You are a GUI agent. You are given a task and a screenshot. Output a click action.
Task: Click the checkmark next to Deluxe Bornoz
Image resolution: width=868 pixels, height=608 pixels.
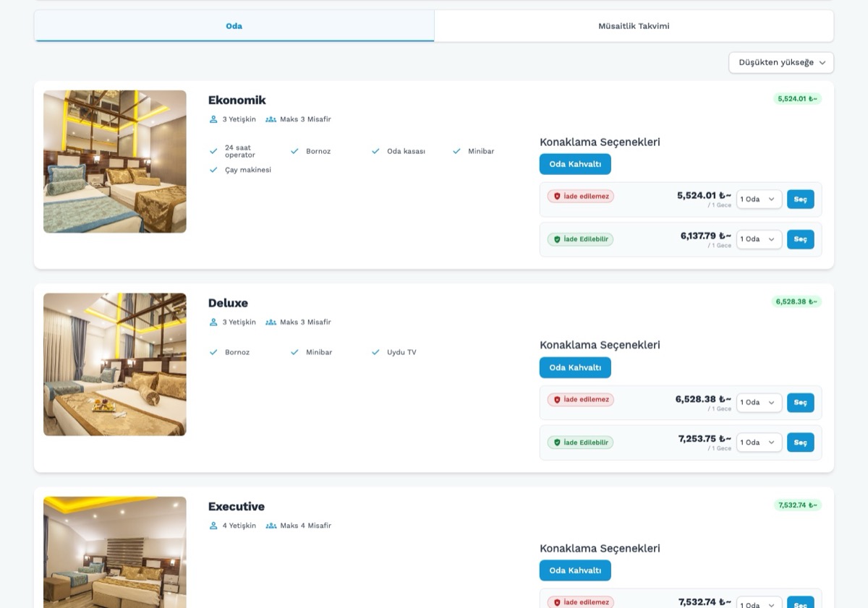[213, 352]
